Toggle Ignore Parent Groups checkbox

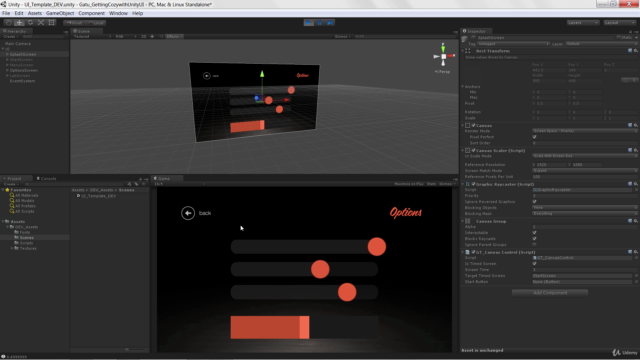point(534,244)
